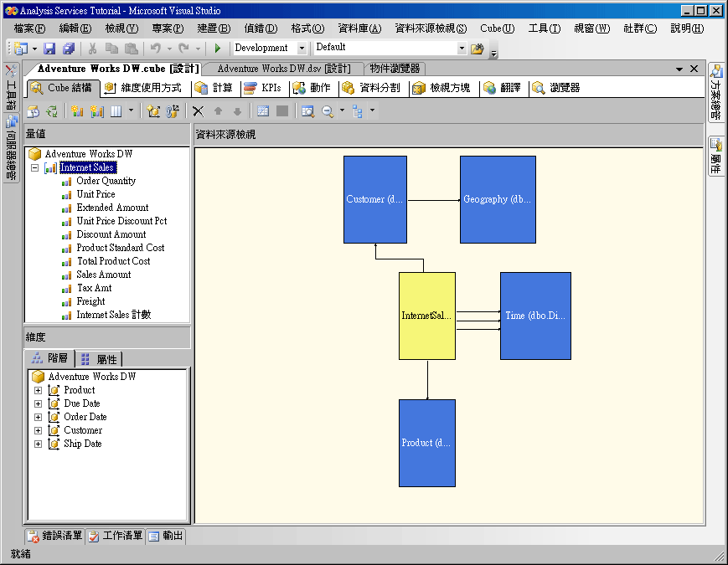Open the 方案總管 side panel

point(716,92)
